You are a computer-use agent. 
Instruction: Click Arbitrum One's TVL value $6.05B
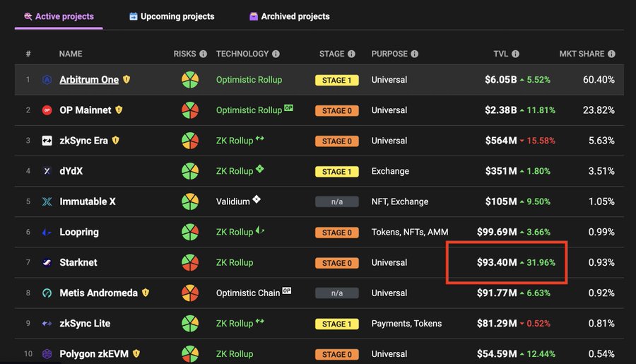(501, 80)
